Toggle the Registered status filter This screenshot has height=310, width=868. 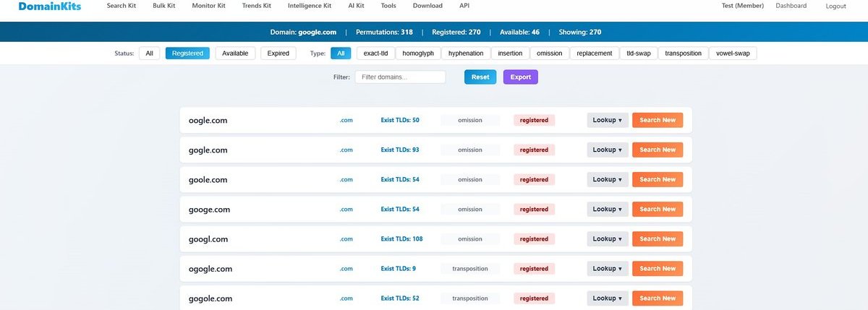pos(187,53)
